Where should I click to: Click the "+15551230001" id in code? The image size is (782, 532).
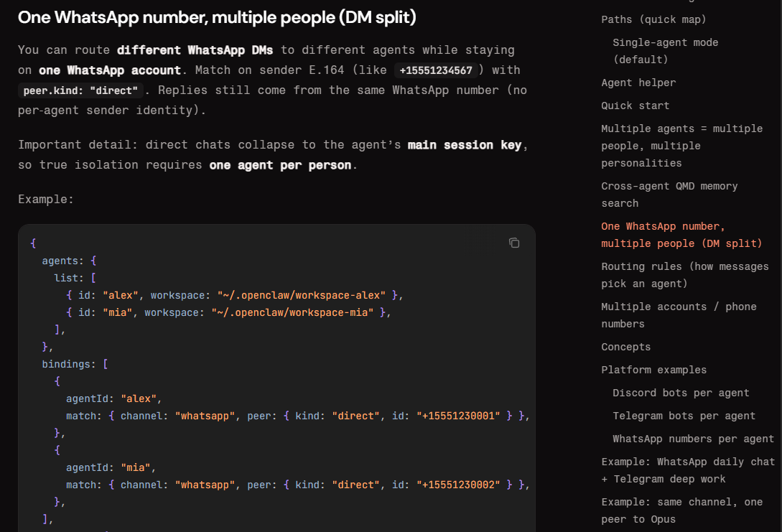click(458, 416)
